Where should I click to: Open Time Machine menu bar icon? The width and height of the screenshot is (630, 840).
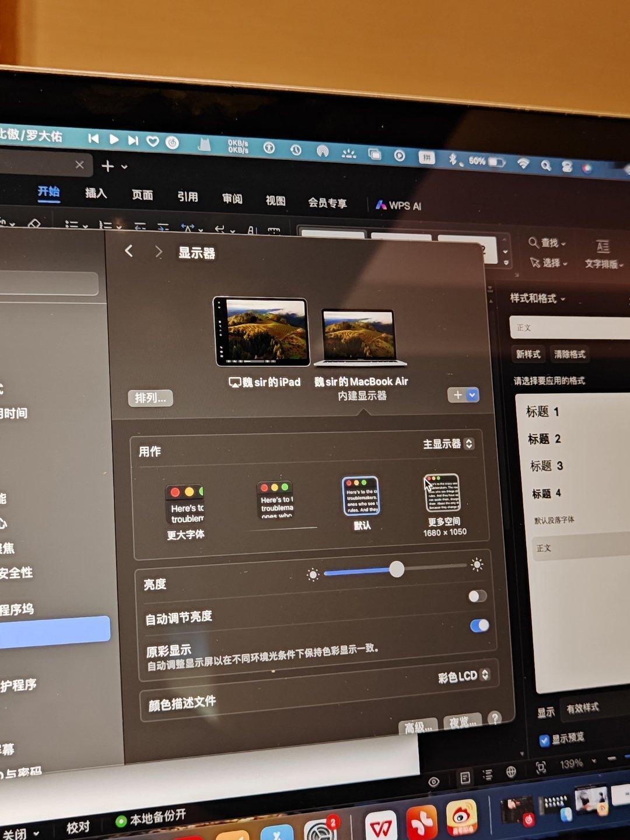tap(296, 150)
